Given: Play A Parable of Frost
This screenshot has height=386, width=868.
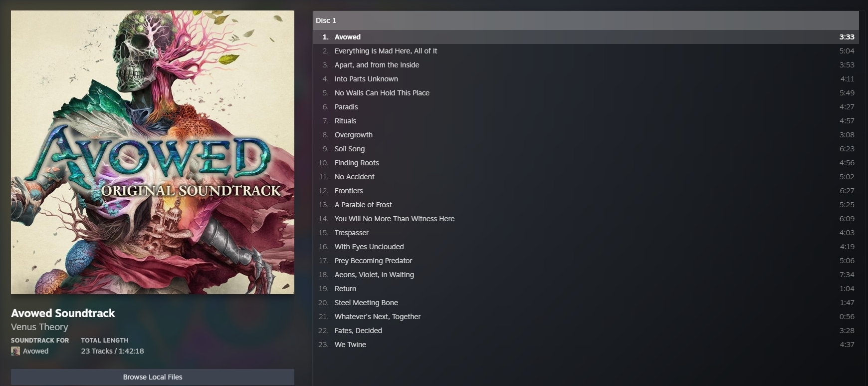Looking at the screenshot, I should 586,205.
